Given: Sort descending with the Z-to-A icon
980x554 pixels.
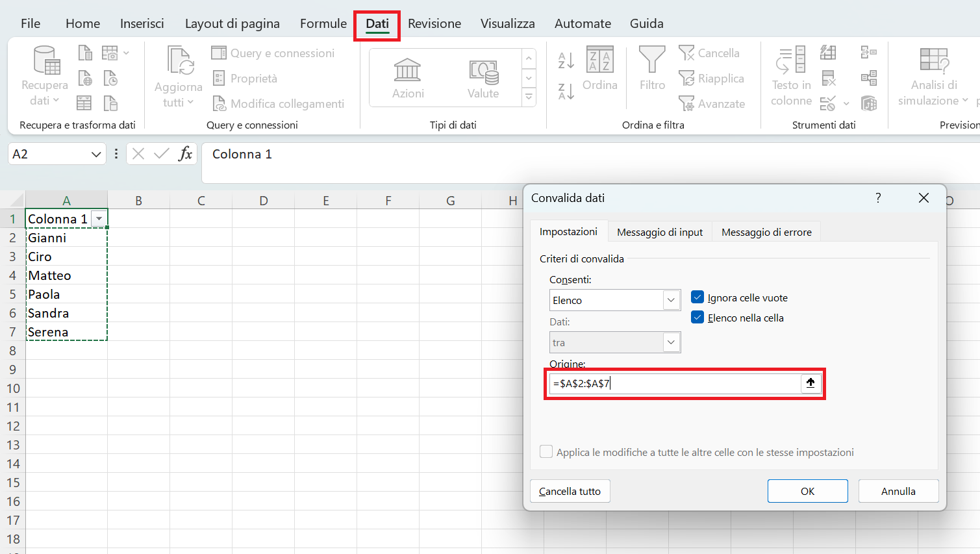Looking at the screenshot, I should click(x=566, y=92).
